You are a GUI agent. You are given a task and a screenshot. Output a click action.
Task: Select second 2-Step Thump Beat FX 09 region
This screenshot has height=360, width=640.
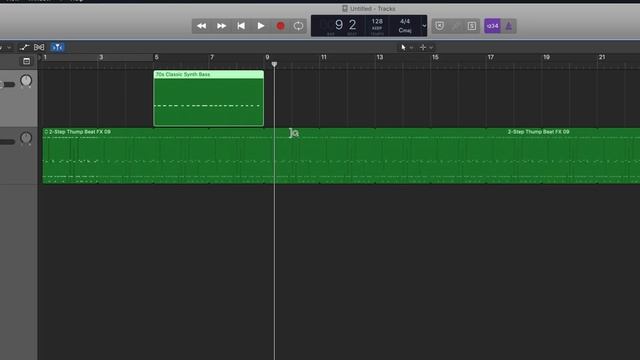tap(573, 156)
